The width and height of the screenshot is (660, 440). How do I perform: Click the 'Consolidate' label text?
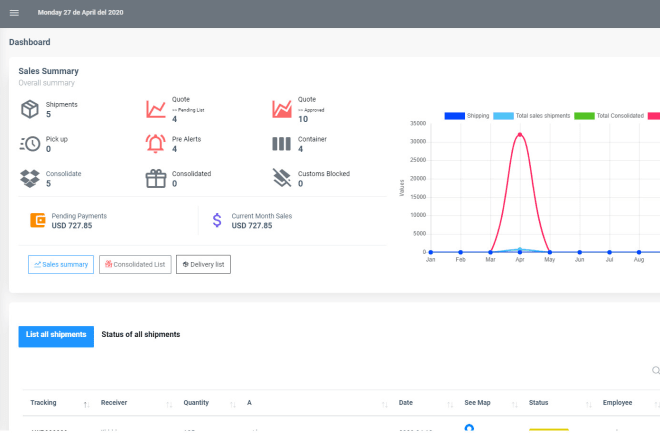tap(64, 173)
